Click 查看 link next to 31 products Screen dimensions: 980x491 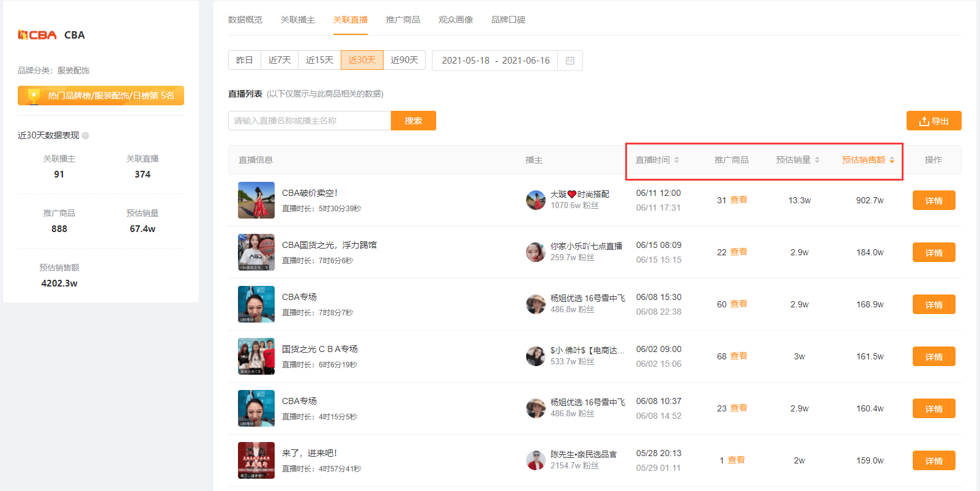click(738, 200)
